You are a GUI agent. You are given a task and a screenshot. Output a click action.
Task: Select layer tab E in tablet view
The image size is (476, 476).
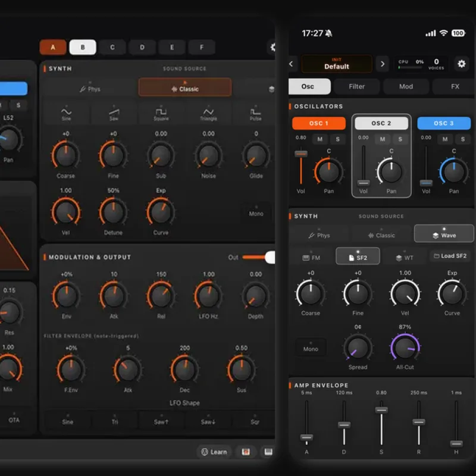172,48
